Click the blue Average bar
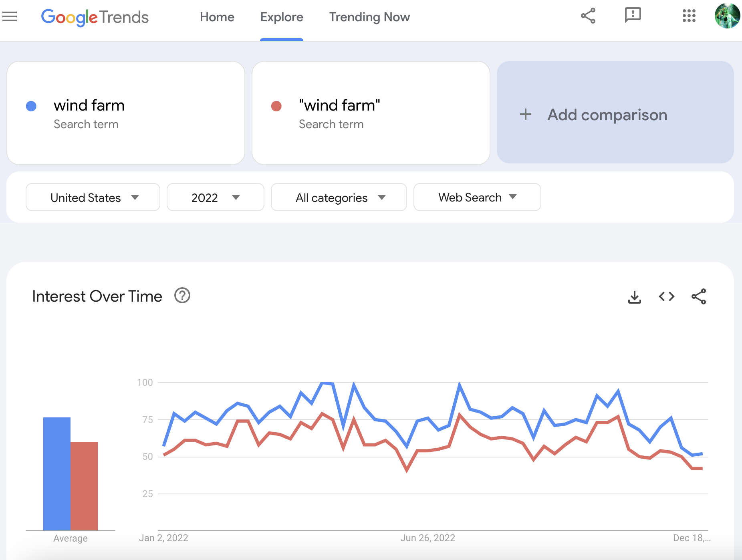 56,473
